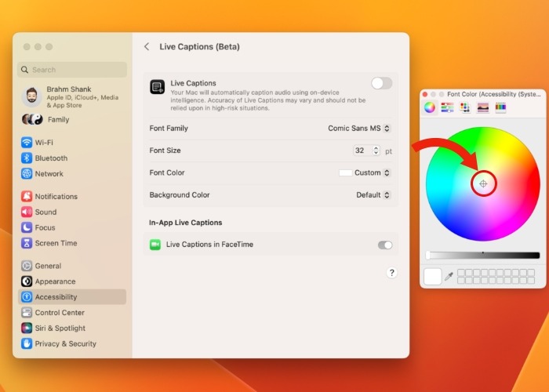Pick a color with the eyedropper tool

pos(449,276)
